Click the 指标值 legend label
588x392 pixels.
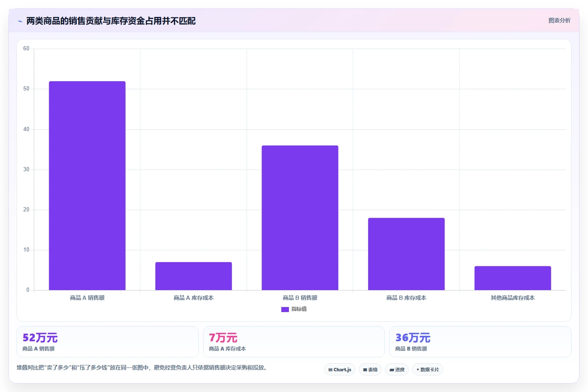pos(299,310)
